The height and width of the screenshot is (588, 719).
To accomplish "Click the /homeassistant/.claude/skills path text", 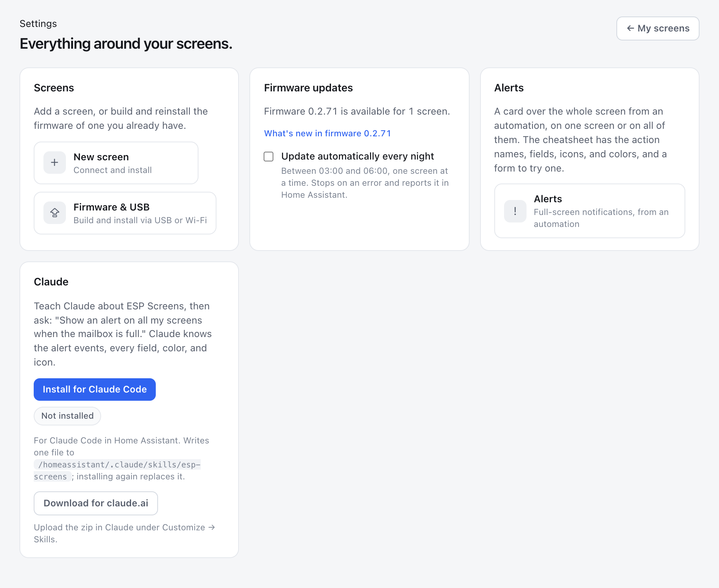I will click(117, 471).
